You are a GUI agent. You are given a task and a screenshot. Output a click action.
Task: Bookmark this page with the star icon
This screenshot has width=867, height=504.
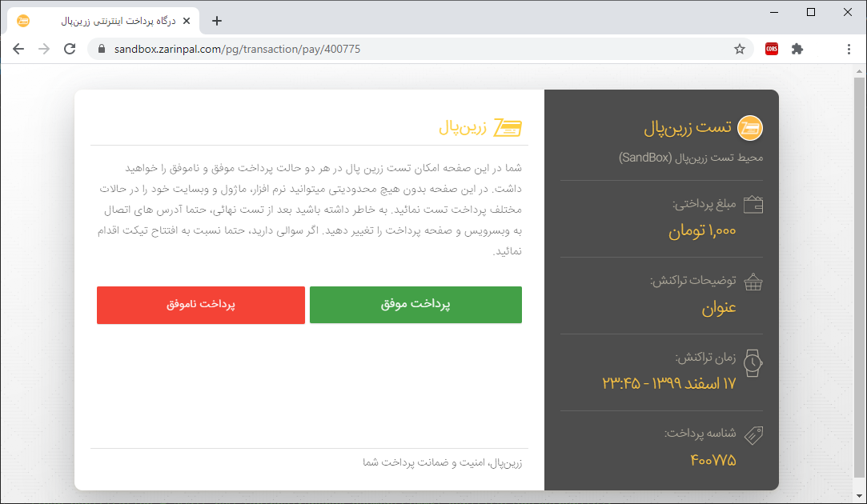coord(739,49)
